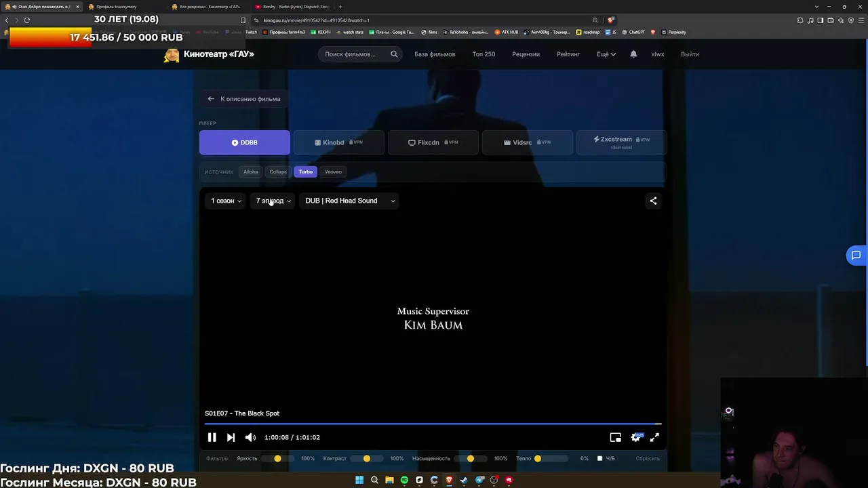Open the DUB | Red Head Sound dropdown
This screenshot has height=488, width=868.
coord(350,201)
